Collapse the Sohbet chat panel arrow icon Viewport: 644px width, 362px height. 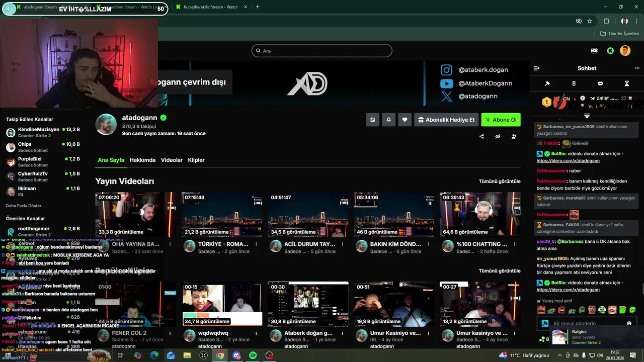[536, 68]
